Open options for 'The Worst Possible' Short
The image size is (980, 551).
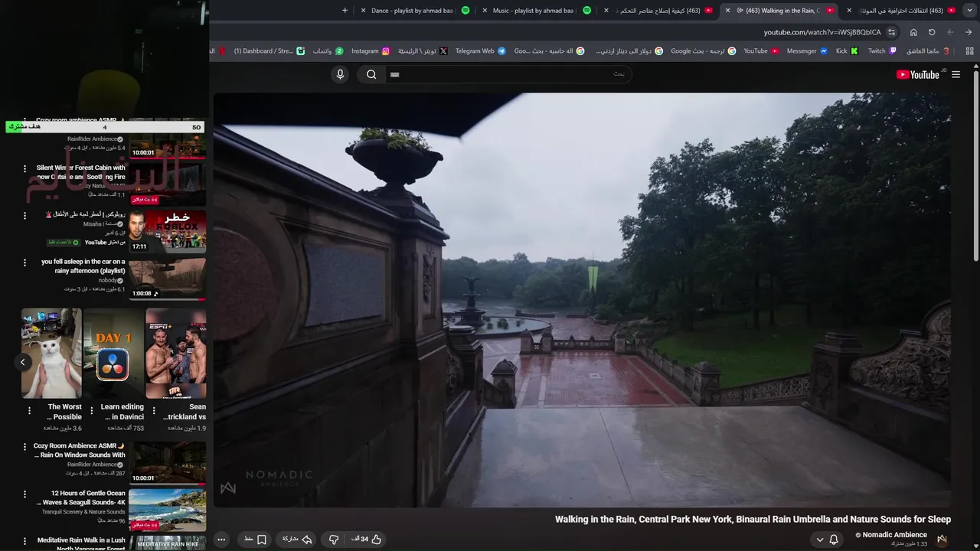coord(29,411)
